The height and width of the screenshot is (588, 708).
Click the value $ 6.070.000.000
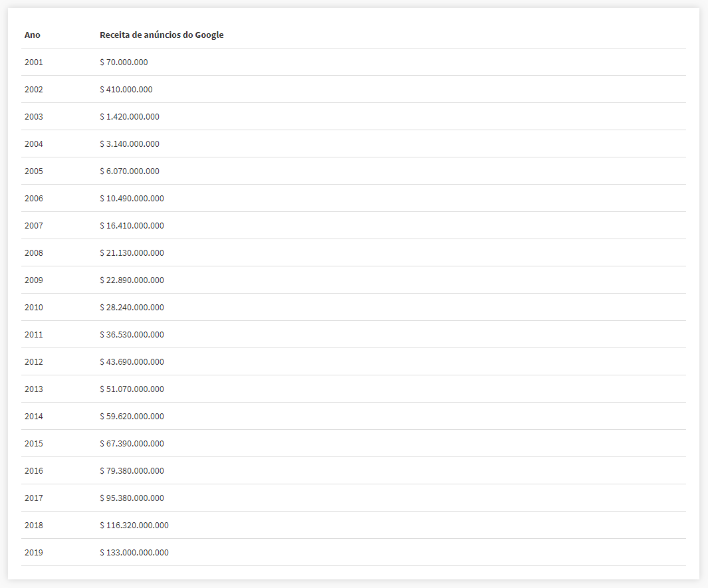130,171
